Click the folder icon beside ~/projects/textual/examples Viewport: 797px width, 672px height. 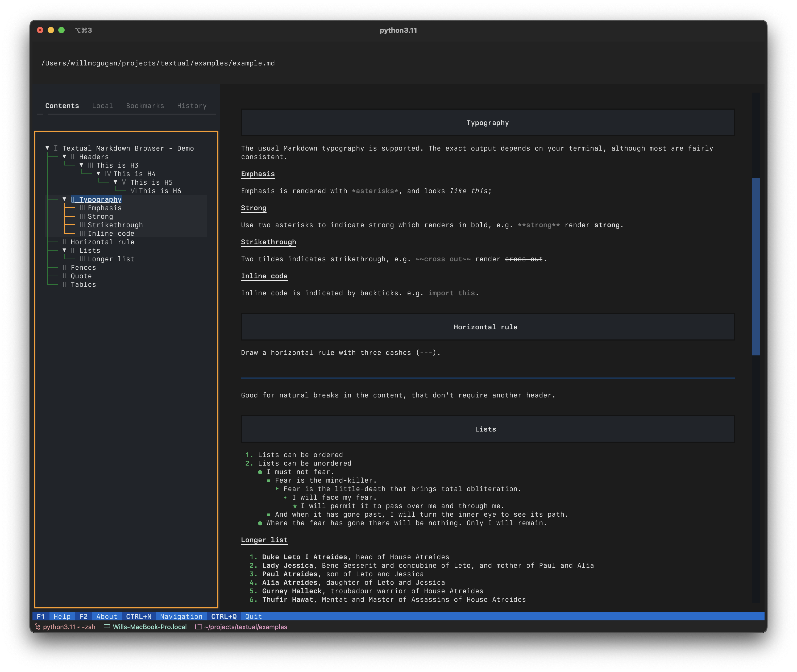[198, 627]
